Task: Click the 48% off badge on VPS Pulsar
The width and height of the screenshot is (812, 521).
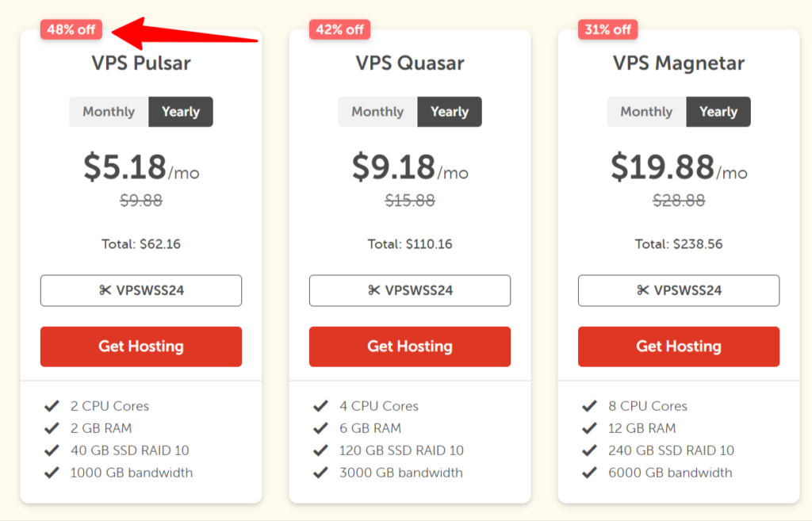Action: (x=71, y=30)
